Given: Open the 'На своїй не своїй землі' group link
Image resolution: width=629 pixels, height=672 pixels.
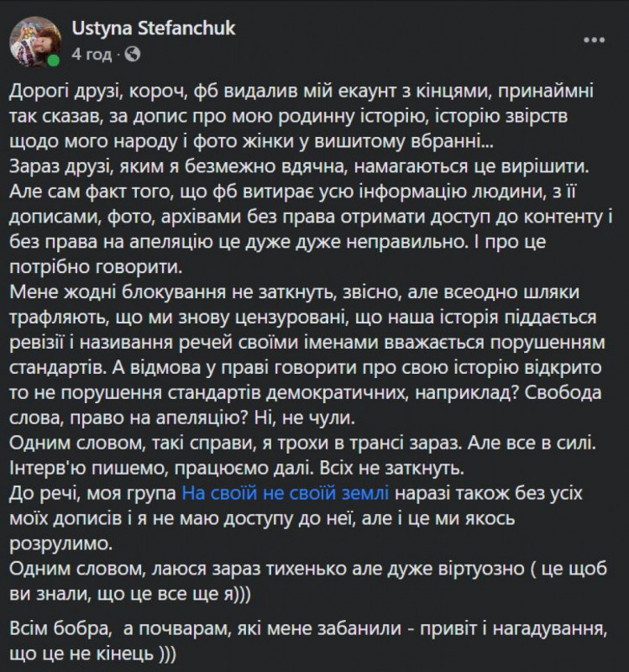Looking at the screenshot, I should 286,493.
